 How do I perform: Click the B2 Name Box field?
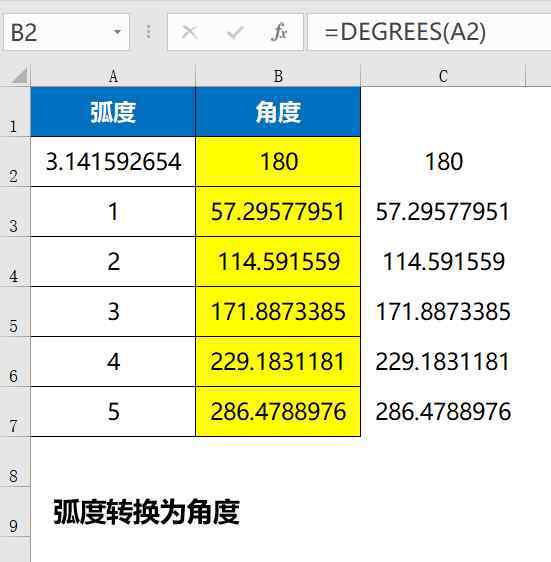click(x=67, y=32)
